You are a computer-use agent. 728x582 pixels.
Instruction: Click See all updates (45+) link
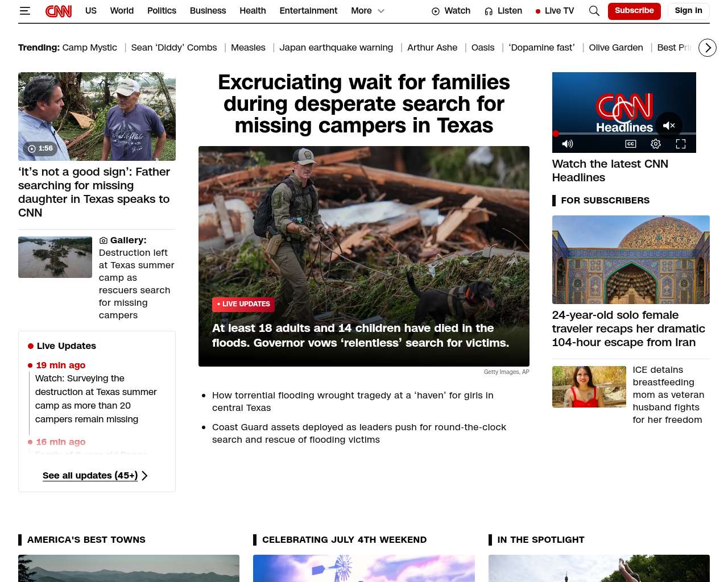[x=95, y=476]
